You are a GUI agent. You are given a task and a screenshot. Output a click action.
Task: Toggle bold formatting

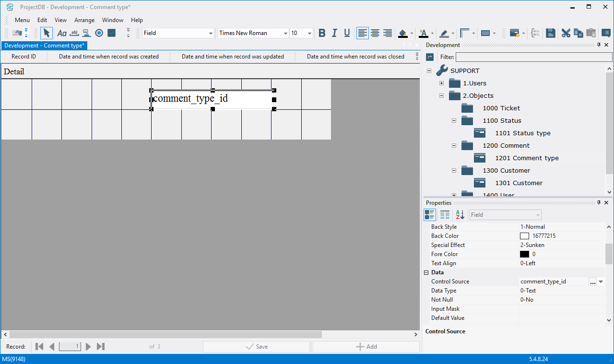pyautogui.click(x=322, y=33)
